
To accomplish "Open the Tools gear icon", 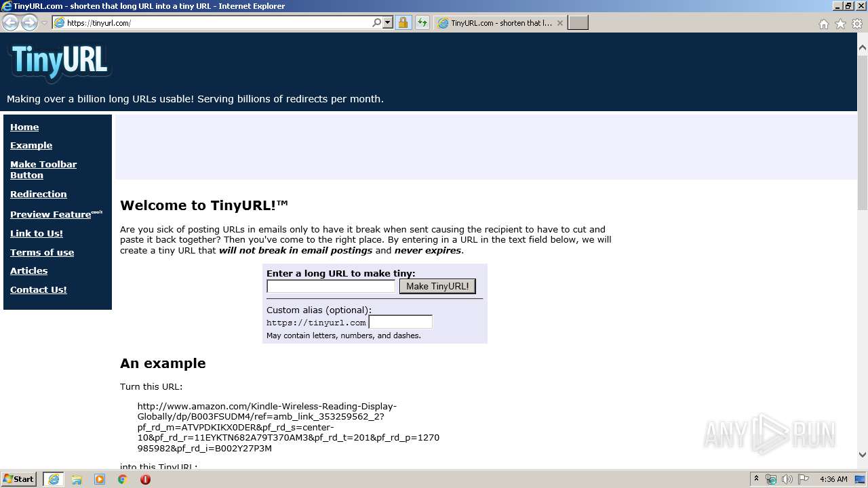I will tap(857, 24).
